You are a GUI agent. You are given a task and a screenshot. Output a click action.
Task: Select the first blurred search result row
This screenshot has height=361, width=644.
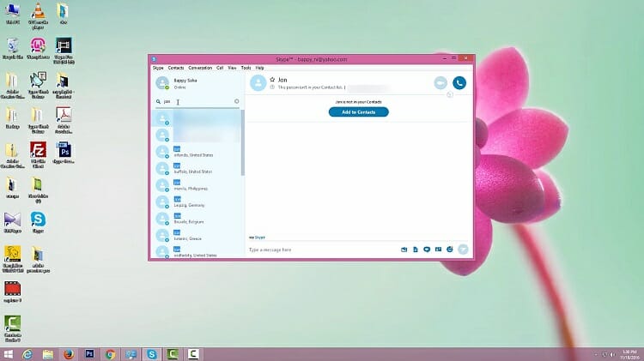197,118
